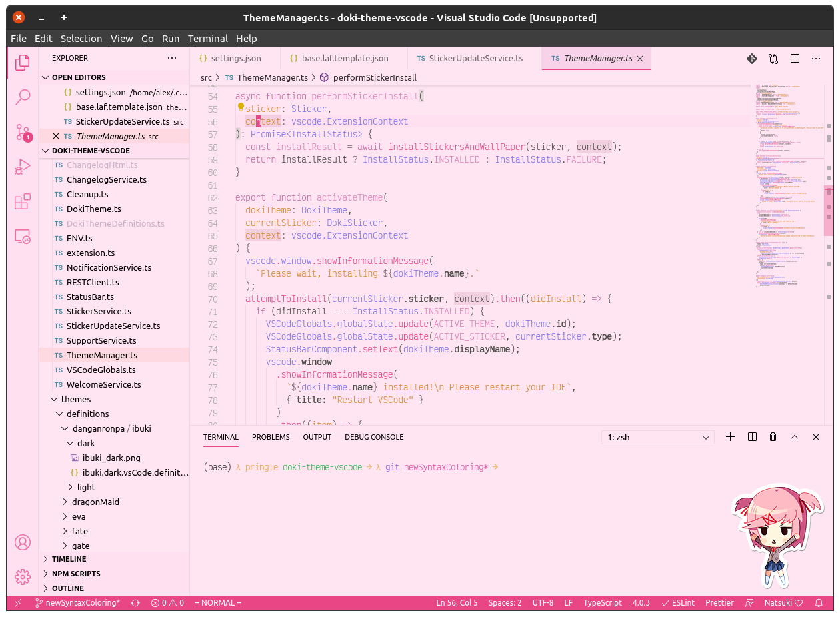The height and width of the screenshot is (617, 840).
Task: Open the terminal selector dropdown 1: zsh
Action: pyautogui.click(x=657, y=438)
